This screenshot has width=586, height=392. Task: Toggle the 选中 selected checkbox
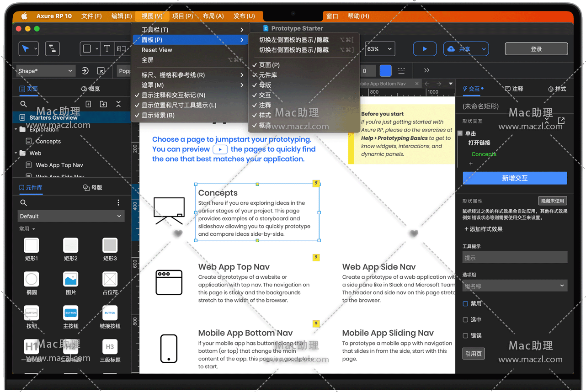pyautogui.click(x=465, y=320)
